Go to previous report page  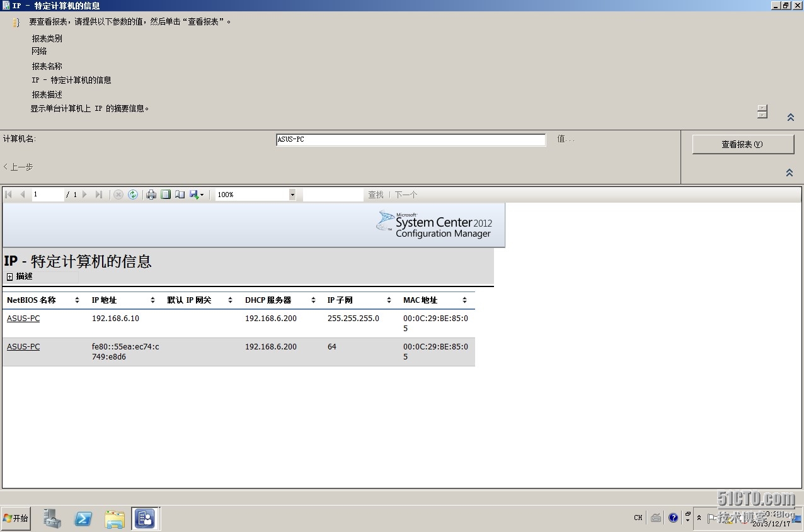coord(23,195)
